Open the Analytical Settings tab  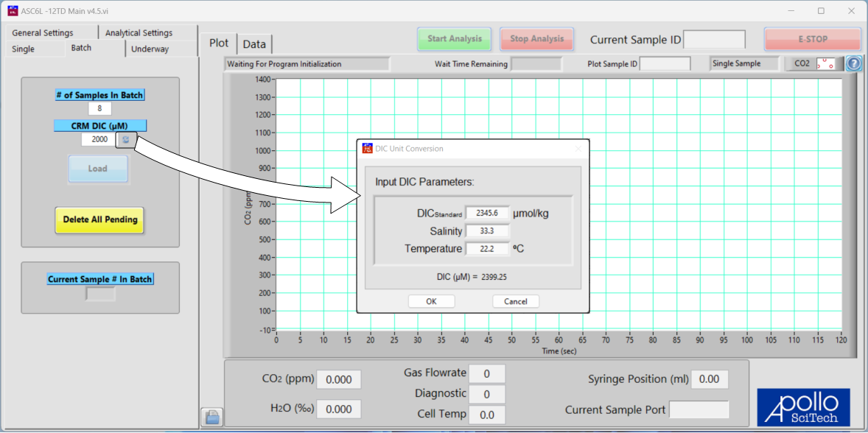click(139, 32)
